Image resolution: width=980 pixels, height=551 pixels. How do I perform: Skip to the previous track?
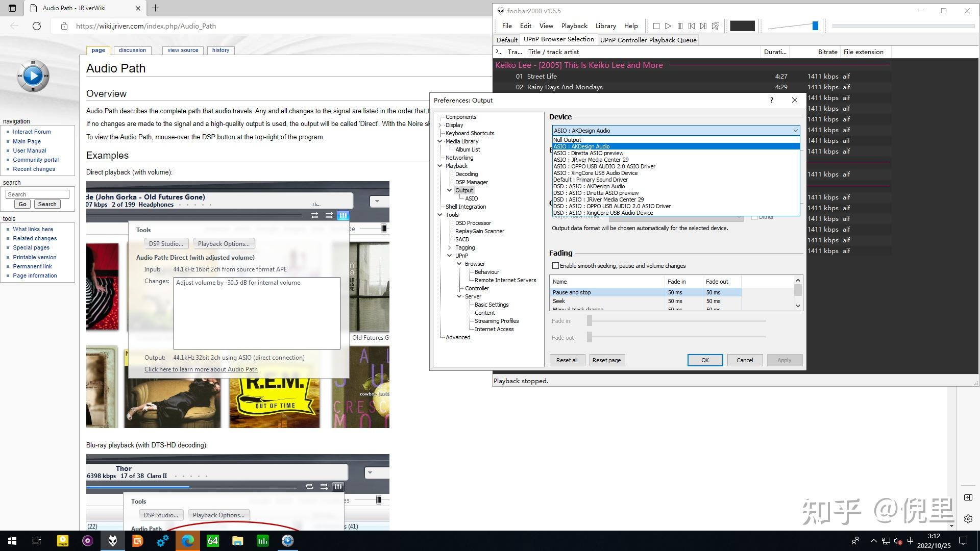click(x=692, y=26)
